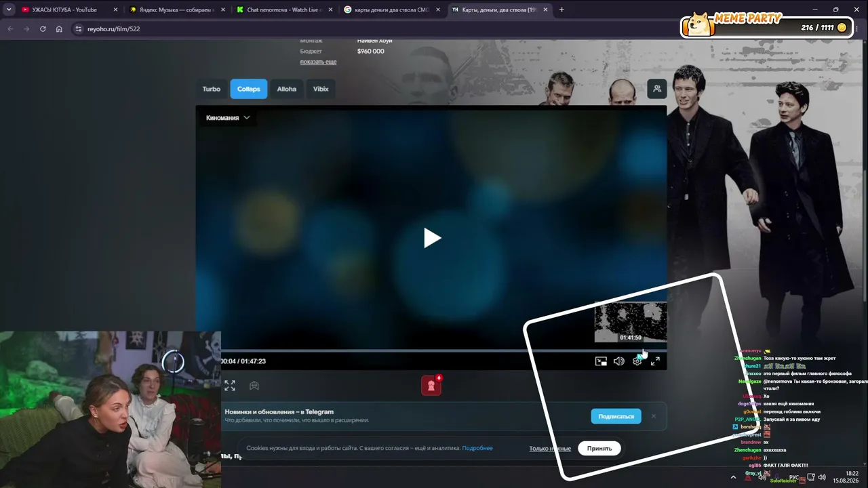
Task: Select the Vibix player source
Action: [321, 89]
